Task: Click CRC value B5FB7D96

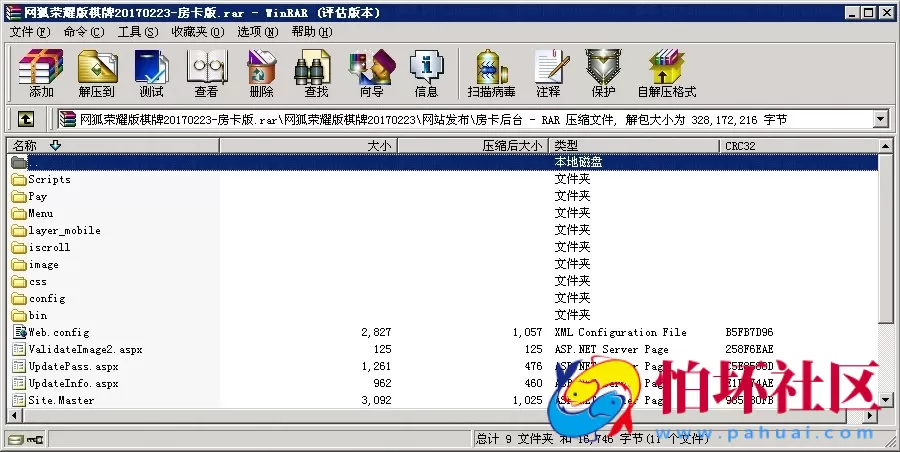Action: coord(749,333)
